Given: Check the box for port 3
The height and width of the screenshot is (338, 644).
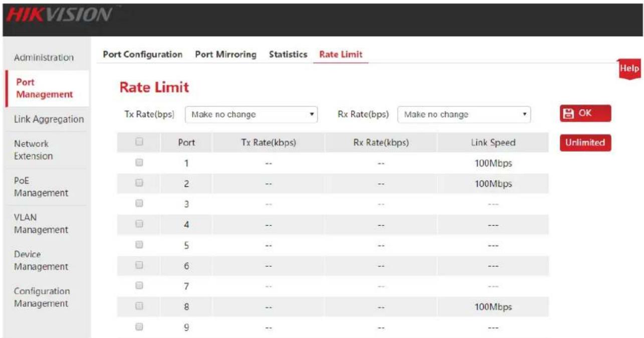Looking at the screenshot, I should point(139,204).
